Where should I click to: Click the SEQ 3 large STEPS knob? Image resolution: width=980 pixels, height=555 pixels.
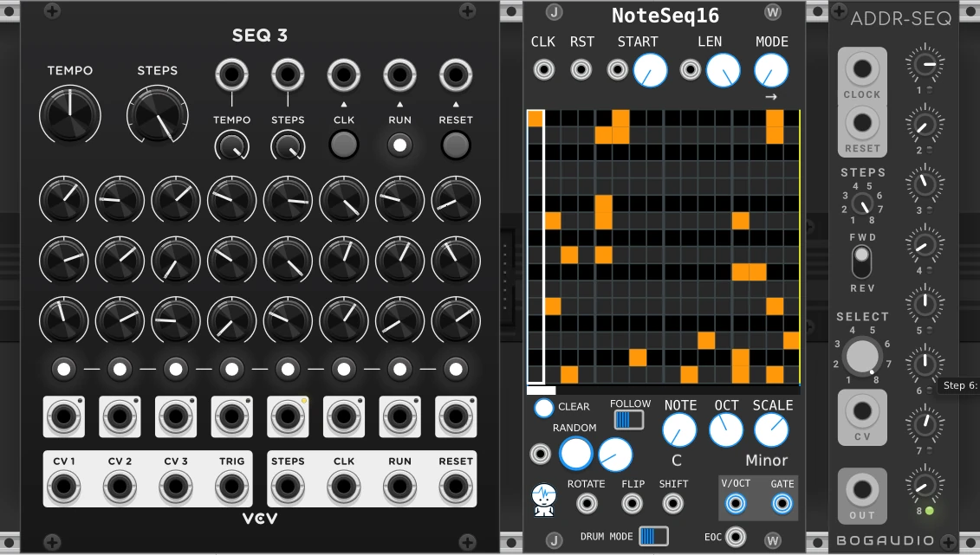[x=158, y=116]
